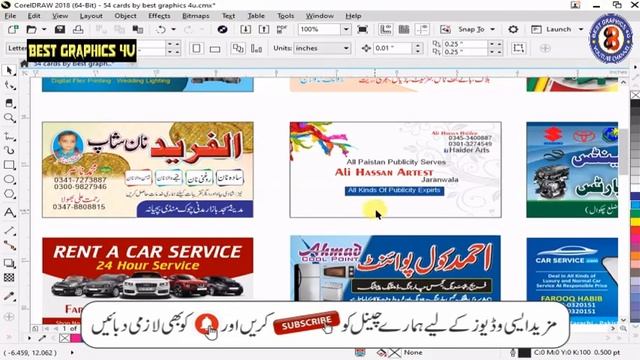Select the Transparency checkerboard tool
The width and height of the screenshot is (640, 360).
[x=9, y=278]
